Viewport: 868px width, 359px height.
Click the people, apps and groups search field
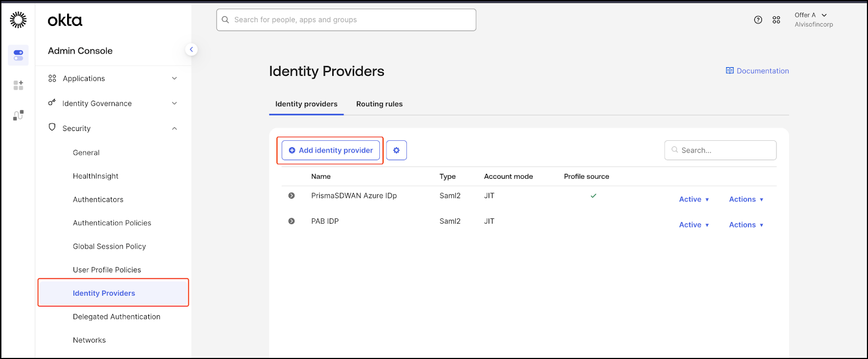tap(346, 20)
